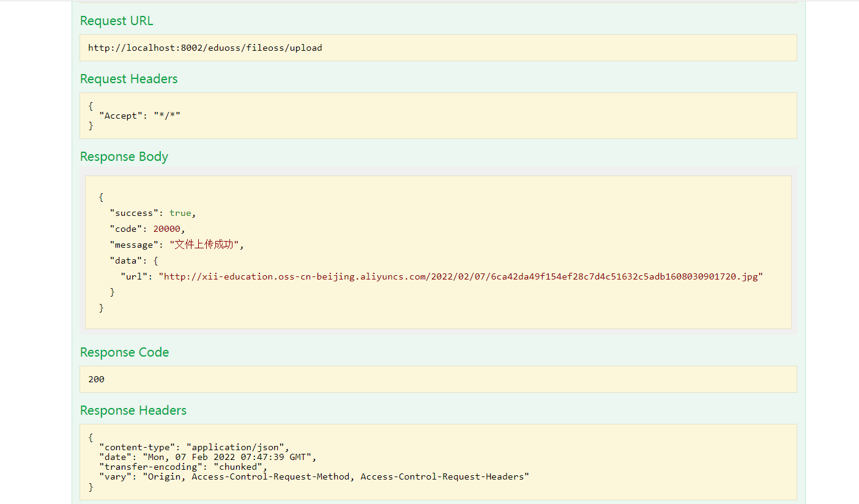The width and height of the screenshot is (859, 504).
Task: Click the Response Code heading
Action: coord(124,352)
